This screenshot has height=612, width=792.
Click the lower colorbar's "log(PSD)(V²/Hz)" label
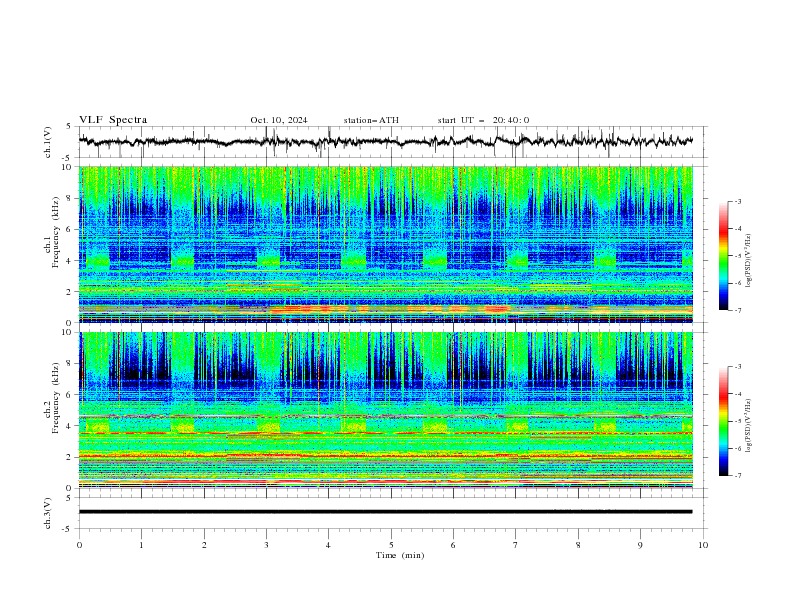(x=749, y=426)
